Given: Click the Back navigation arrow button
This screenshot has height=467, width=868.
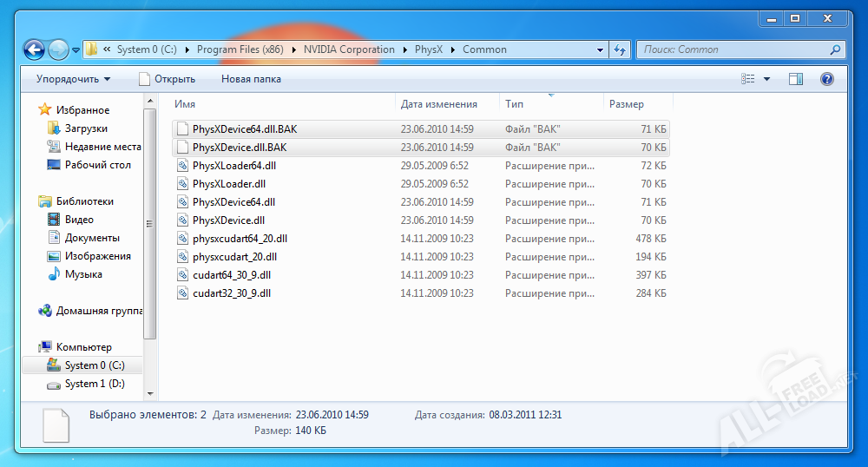Looking at the screenshot, I should 34,49.
